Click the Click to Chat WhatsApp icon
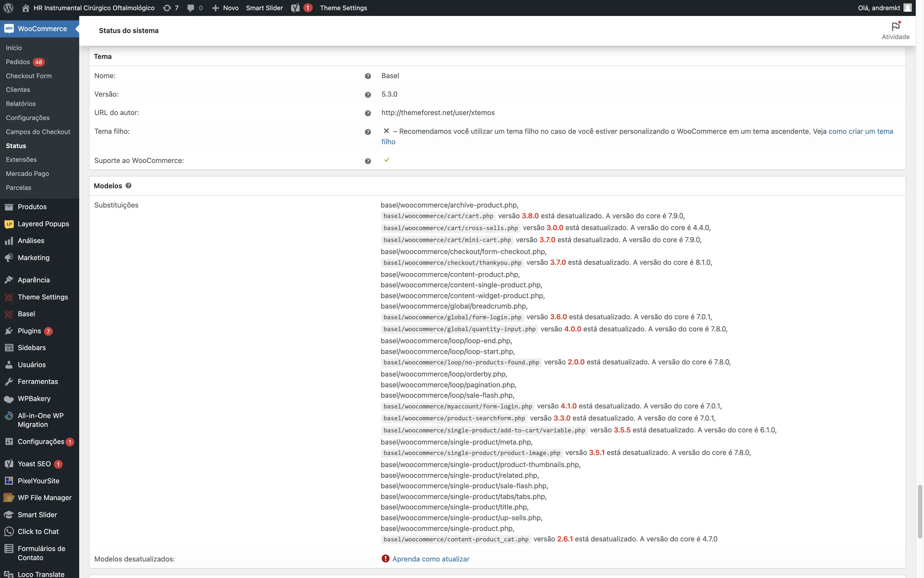 coord(9,531)
